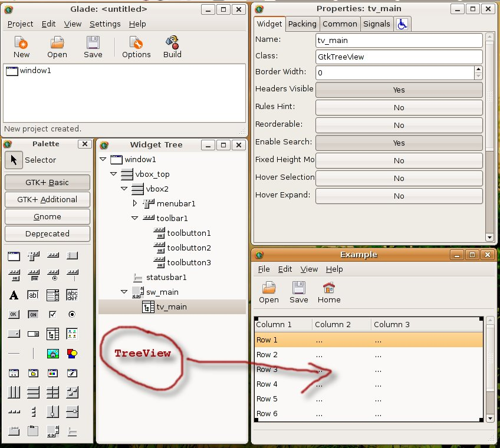The height and width of the screenshot is (448, 500).
Task: Expand menubar1 in Widget Tree
Action: 135,203
